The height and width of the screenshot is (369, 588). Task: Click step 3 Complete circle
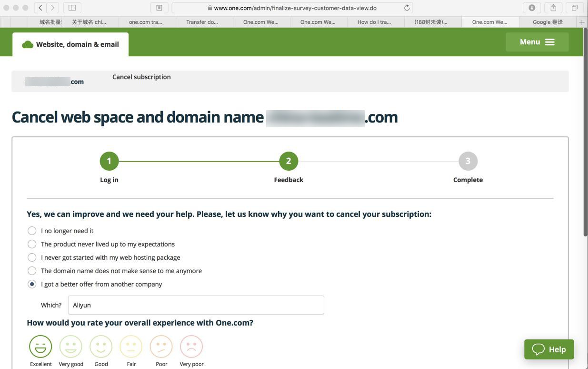click(468, 161)
